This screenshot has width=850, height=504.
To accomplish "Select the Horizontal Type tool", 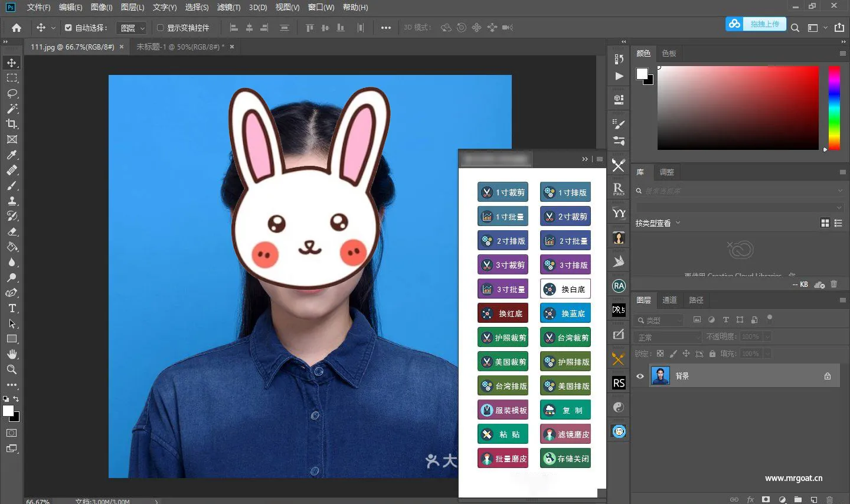I will [x=12, y=308].
